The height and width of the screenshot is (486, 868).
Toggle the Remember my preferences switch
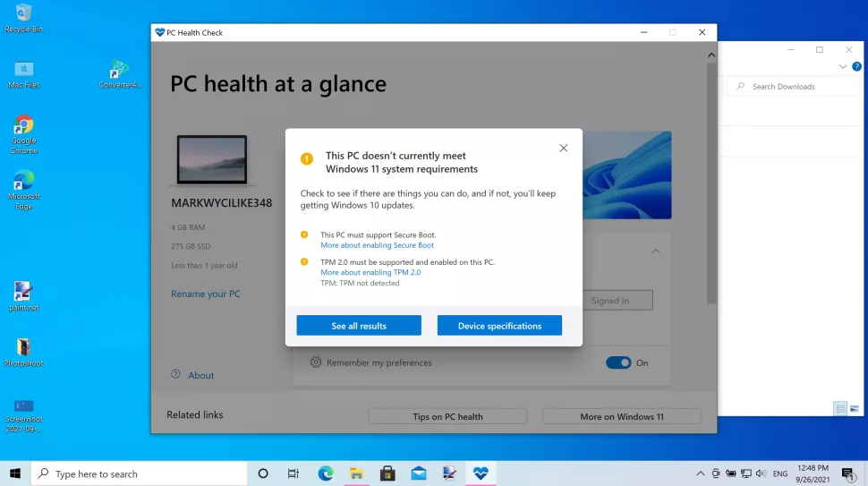(618, 362)
